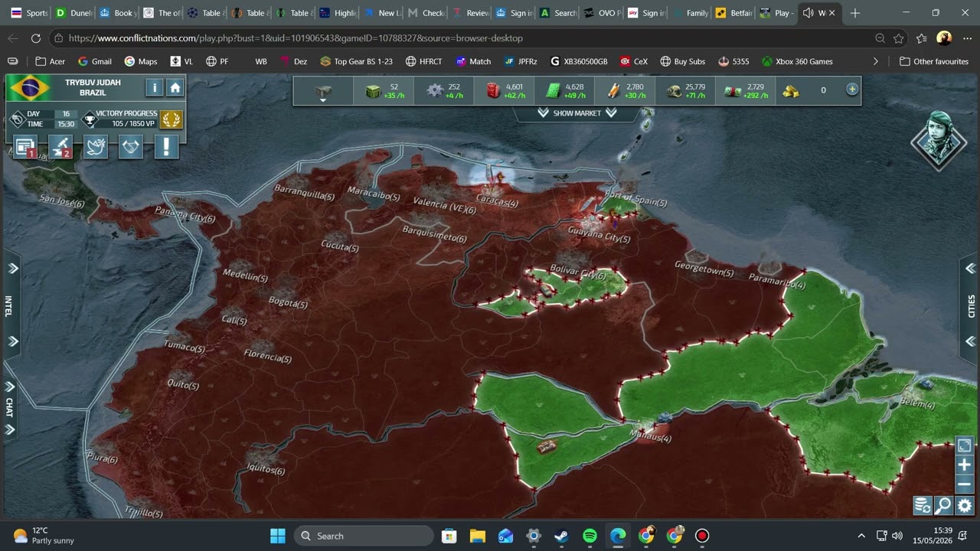Click the money cash resource showing 2,729
The width and height of the screenshot is (980, 551).
tap(746, 90)
